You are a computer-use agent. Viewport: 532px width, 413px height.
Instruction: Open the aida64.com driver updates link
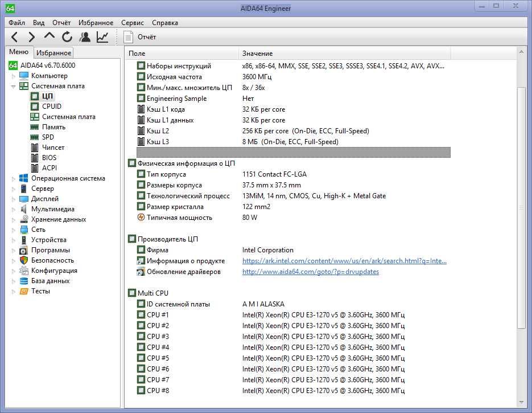click(x=311, y=272)
